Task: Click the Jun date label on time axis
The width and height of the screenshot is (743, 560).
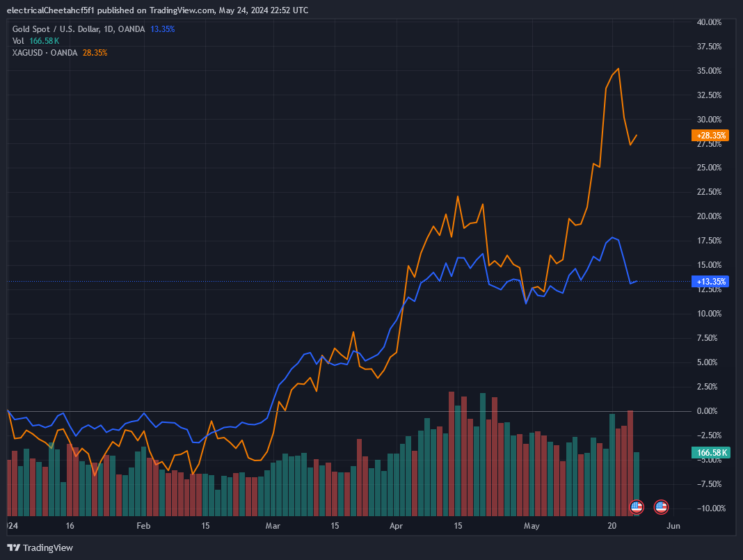Action: (673, 526)
